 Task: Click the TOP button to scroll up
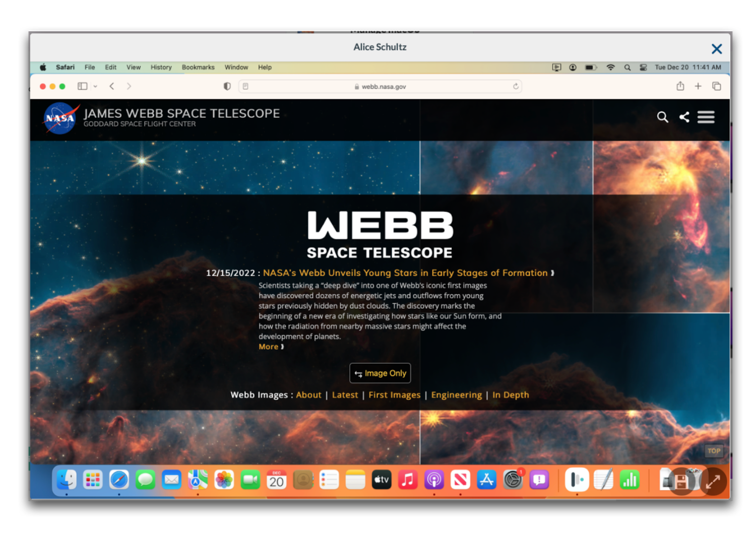point(714,451)
